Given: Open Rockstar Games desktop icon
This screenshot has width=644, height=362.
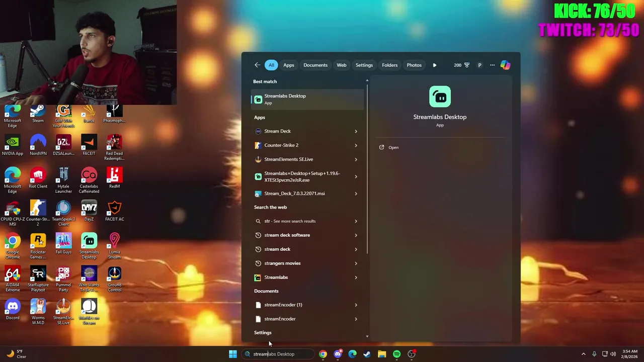Looking at the screenshot, I should pos(38,246).
